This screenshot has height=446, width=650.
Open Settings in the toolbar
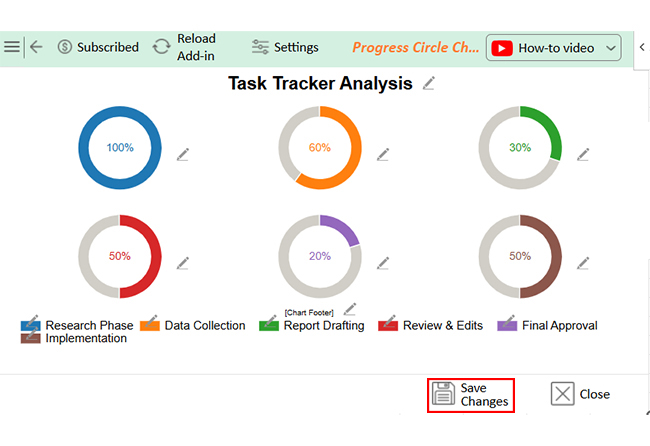pyautogui.click(x=285, y=47)
